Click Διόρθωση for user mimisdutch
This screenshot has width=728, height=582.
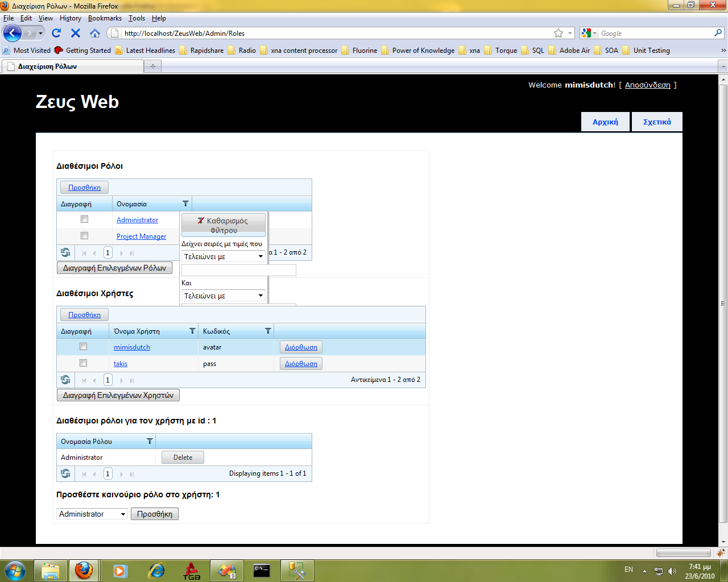point(301,347)
